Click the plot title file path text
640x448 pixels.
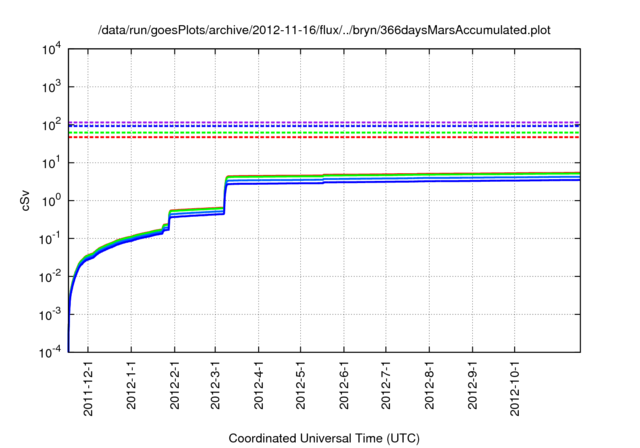[324, 30]
